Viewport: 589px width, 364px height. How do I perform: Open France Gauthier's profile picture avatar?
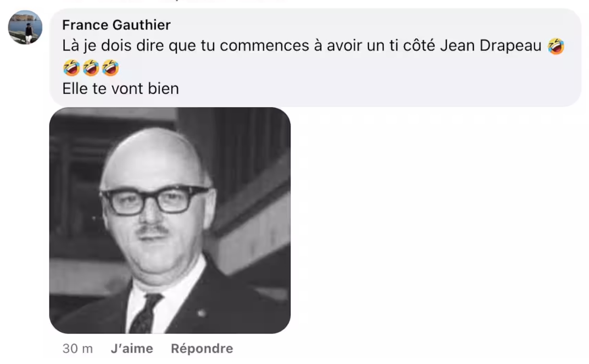click(x=25, y=27)
